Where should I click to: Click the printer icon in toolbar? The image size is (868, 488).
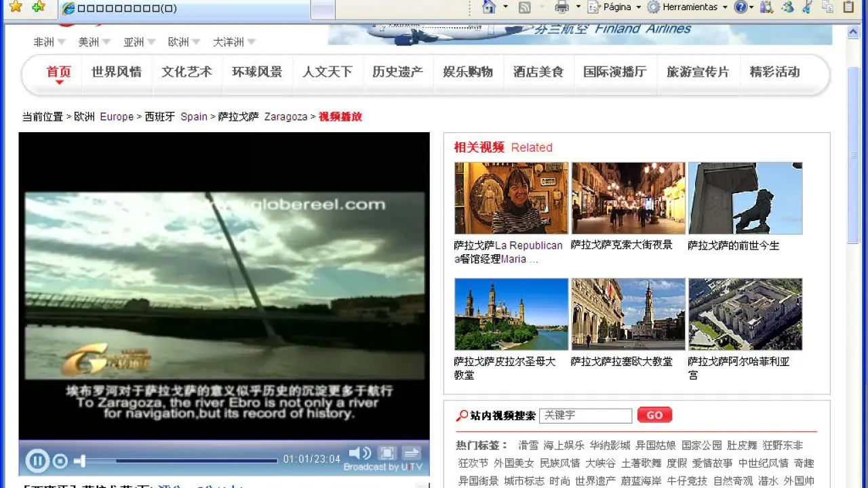(x=561, y=7)
